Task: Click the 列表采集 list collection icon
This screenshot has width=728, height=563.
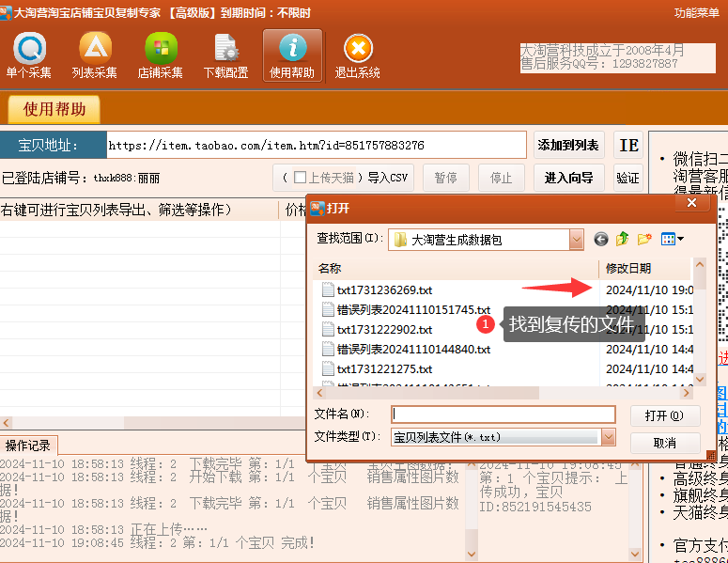Action: 95,55
